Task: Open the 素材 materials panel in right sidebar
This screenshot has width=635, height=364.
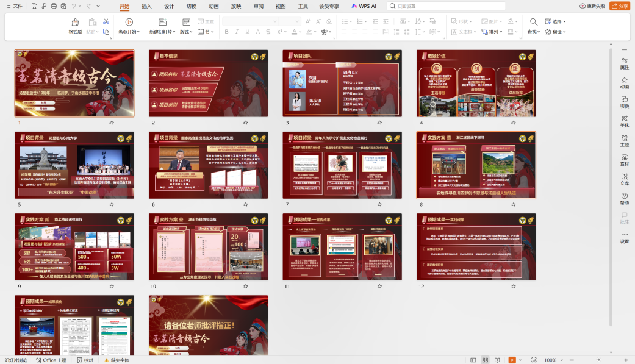Action: coord(624,159)
